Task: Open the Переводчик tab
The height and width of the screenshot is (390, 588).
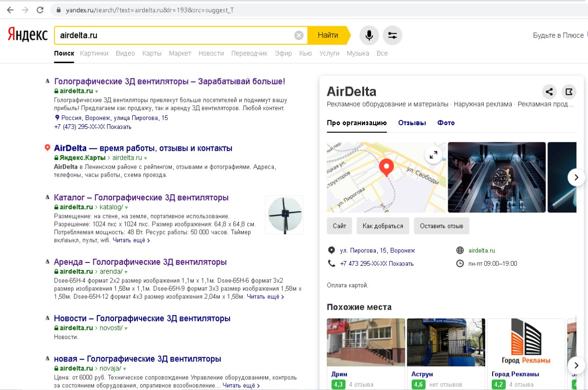Action: coord(249,53)
